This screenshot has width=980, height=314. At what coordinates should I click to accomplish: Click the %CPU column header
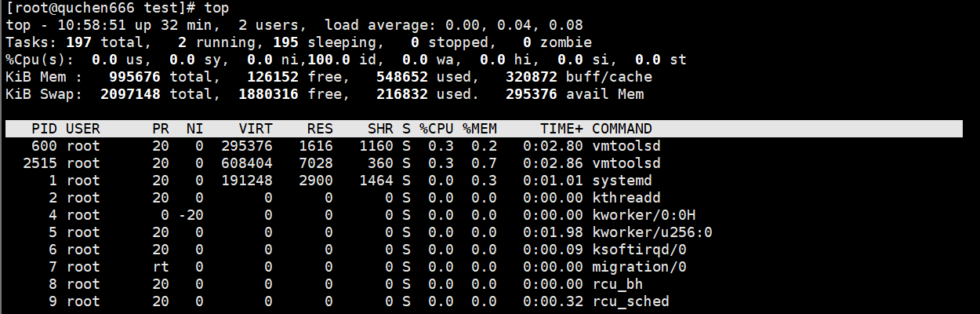(437, 129)
